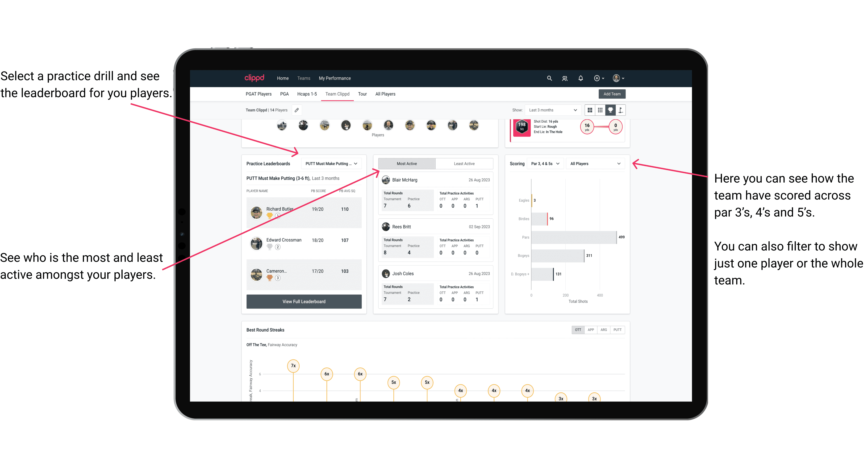This screenshot has width=868, height=467.
Task: Click View Full Leaderboard button
Action: (x=304, y=301)
